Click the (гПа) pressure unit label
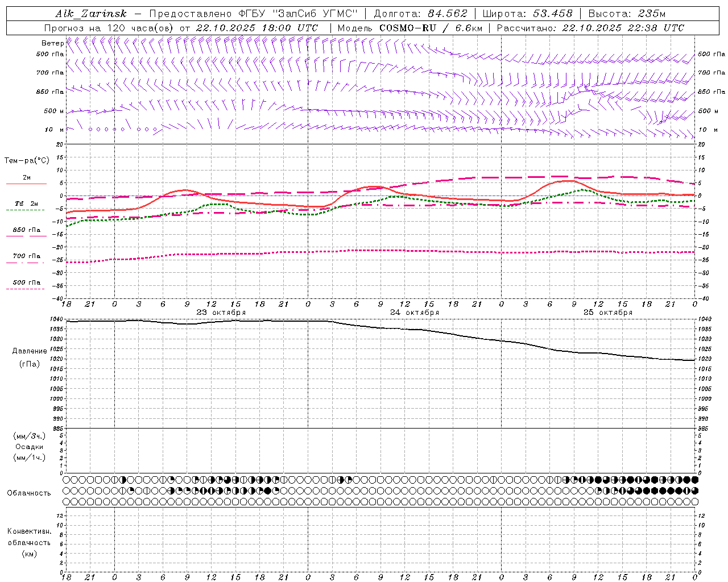The image size is (728, 582). tap(30, 364)
